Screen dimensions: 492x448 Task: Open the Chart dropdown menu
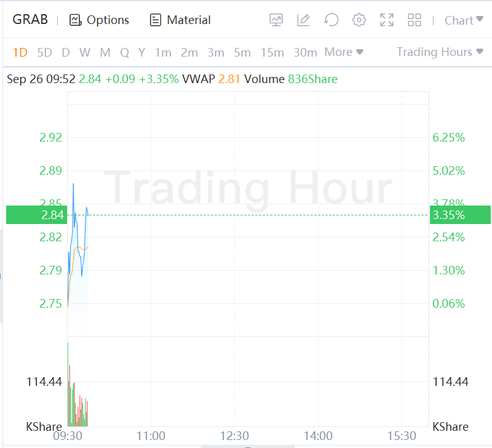point(463,20)
